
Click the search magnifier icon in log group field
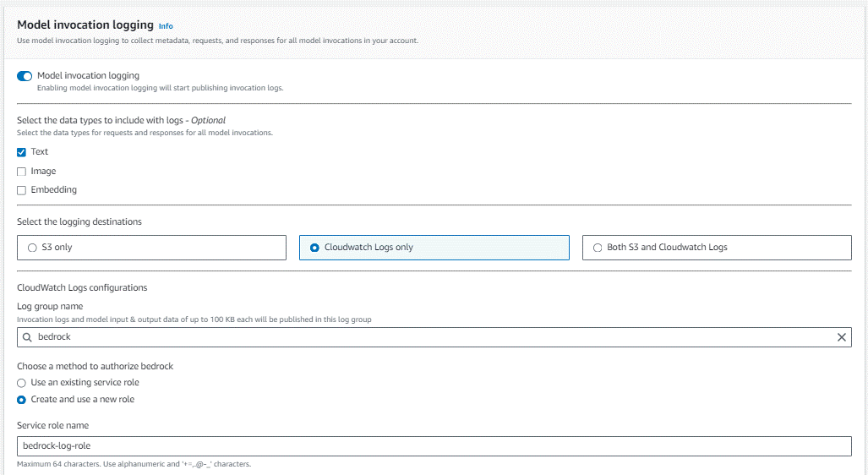(27, 337)
